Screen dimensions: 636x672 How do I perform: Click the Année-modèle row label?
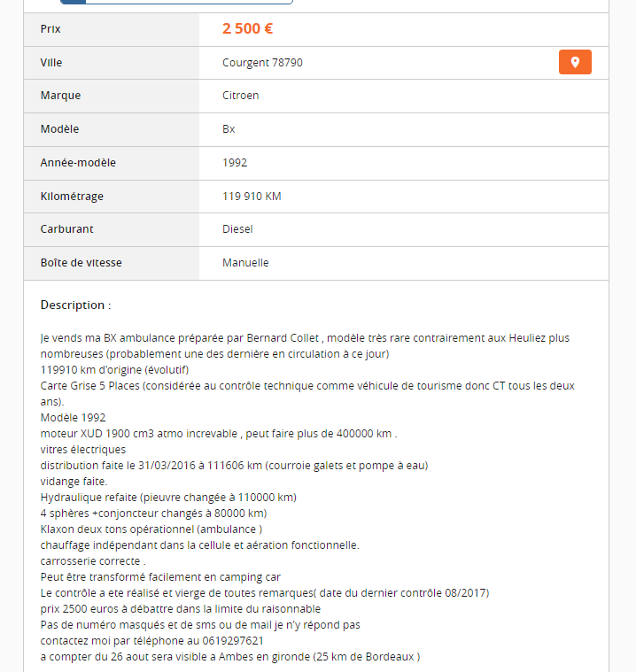[x=78, y=163]
